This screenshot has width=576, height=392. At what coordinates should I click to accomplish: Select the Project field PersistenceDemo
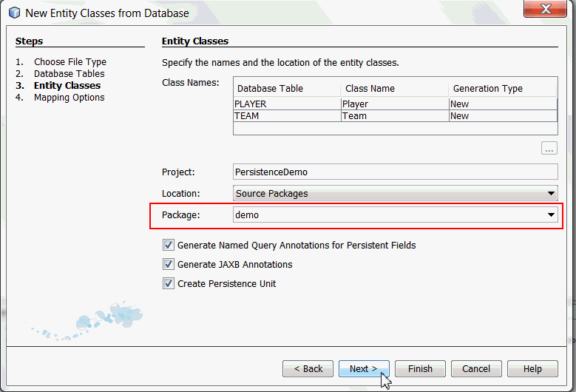point(395,172)
